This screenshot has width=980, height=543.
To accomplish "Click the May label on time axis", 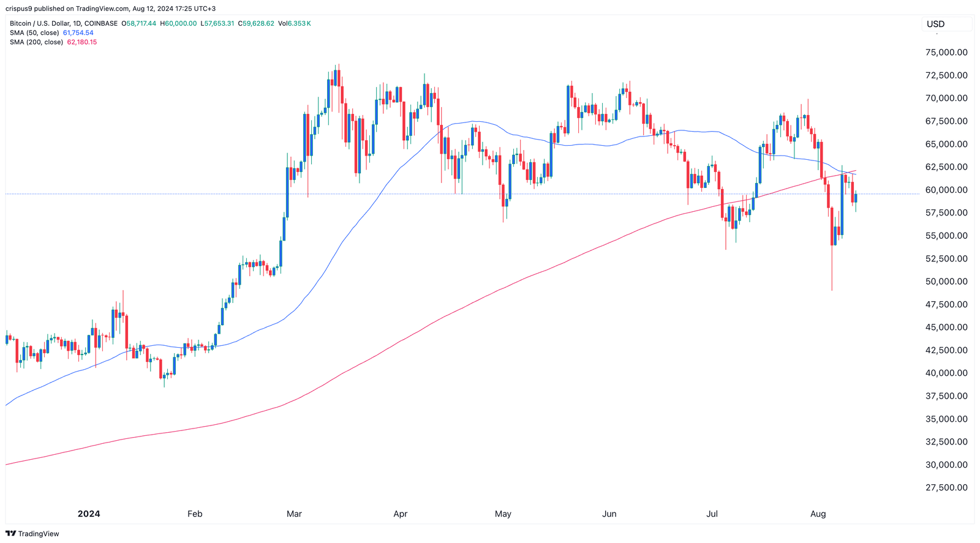I will pyautogui.click(x=503, y=514).
